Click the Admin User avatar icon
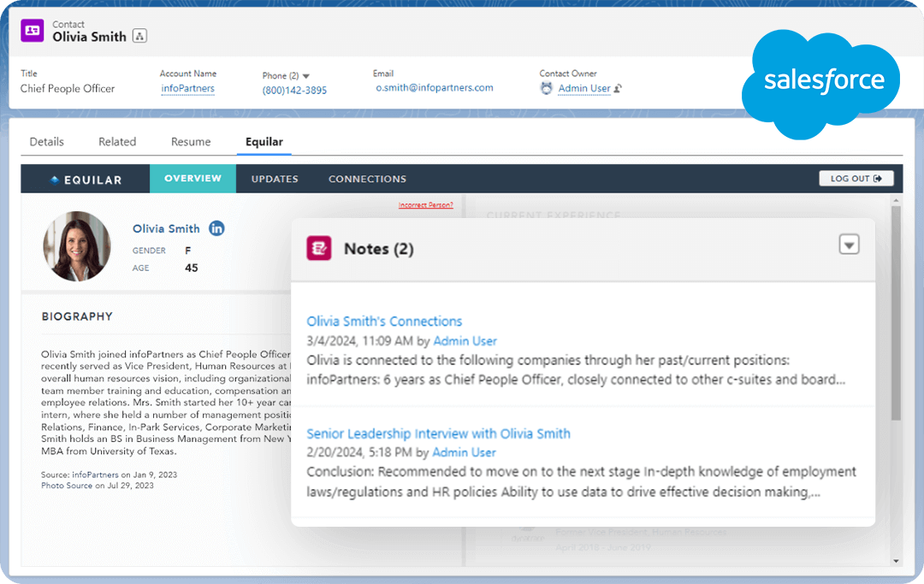 [546, 88]
